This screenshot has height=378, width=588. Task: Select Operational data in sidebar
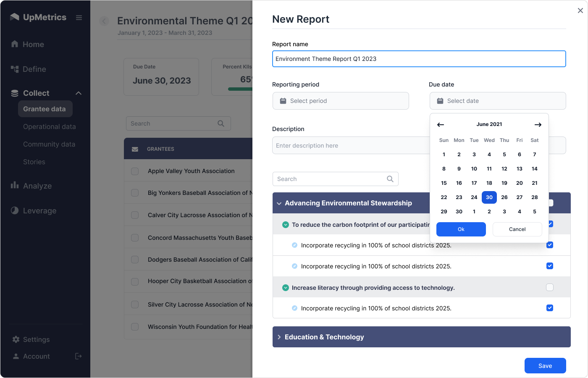(50, 126)
